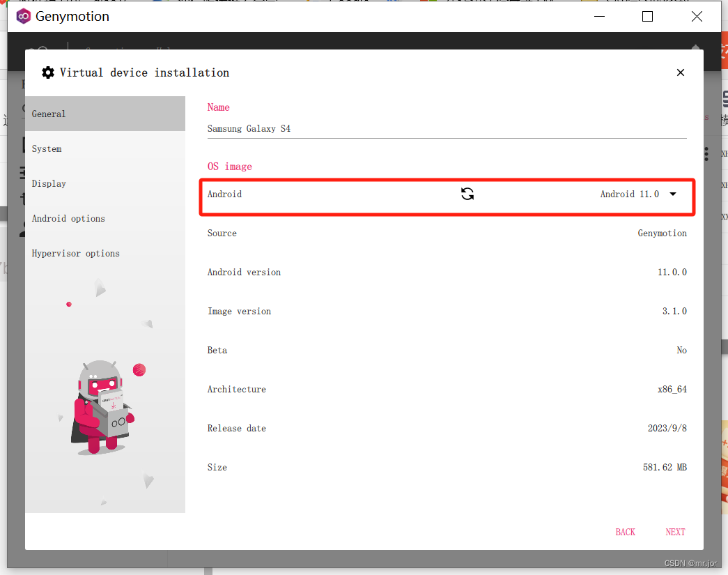The width and height of the screenshot is (728, 575).
Task: Click the OS image refresh icon
Action: [x=467, y=194]
